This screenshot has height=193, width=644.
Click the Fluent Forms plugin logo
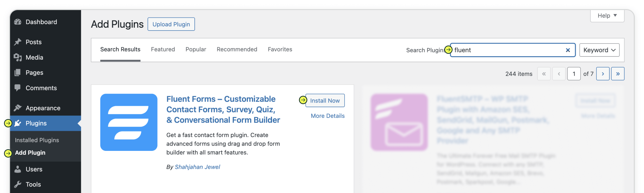coord(129,122)
